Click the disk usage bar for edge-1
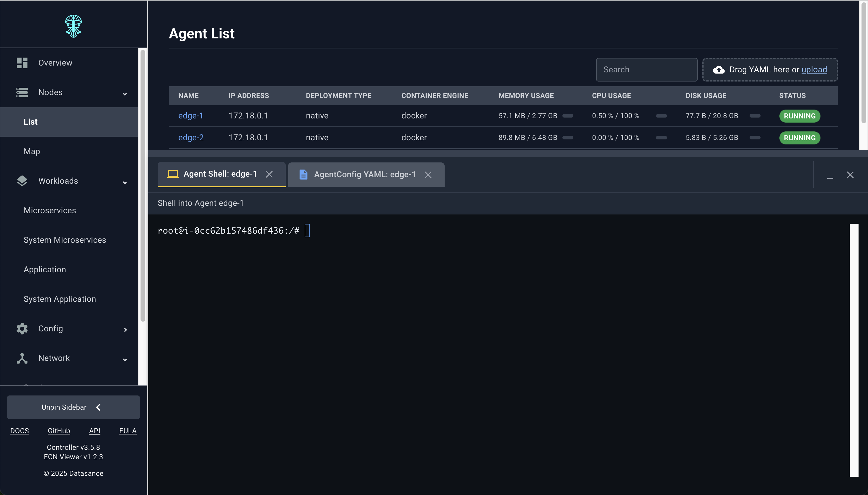868x495 pixels. pos(755,115)
